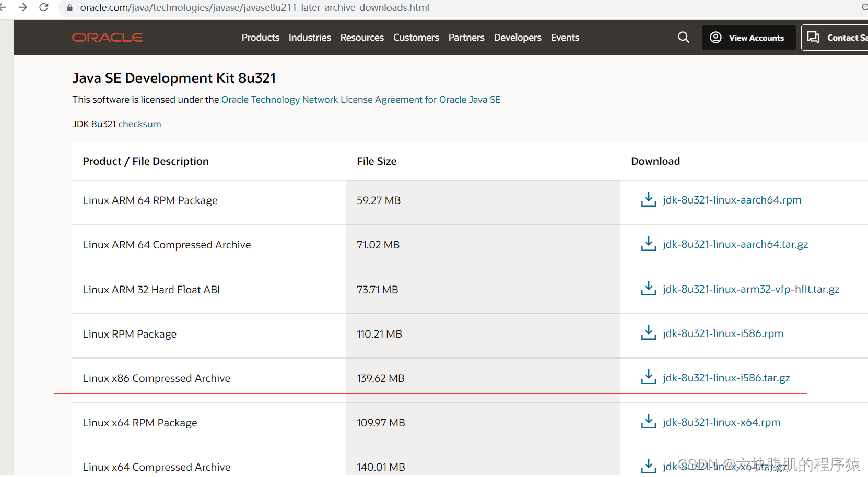Open the site search magnifier icon

tap(683, 37)
